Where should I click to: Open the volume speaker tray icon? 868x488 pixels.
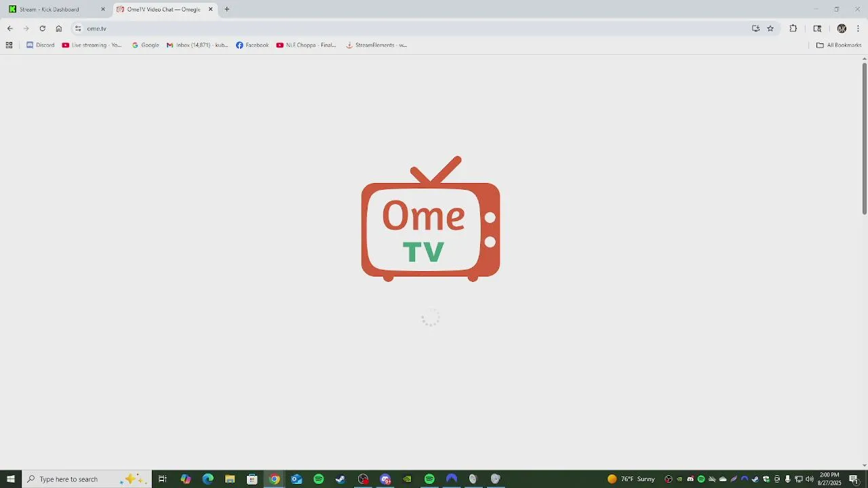coord(810,479)
